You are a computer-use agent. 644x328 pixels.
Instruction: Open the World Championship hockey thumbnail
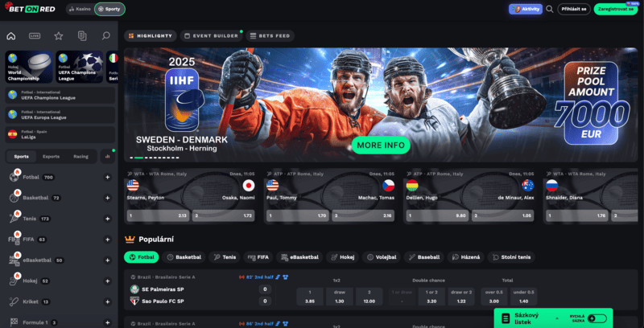click(29, 67)
